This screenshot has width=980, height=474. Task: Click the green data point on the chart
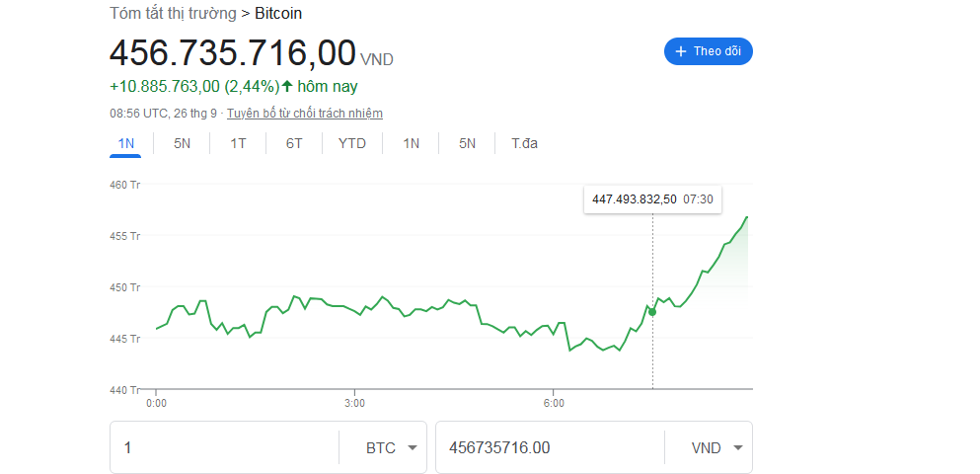click(652, 312)
